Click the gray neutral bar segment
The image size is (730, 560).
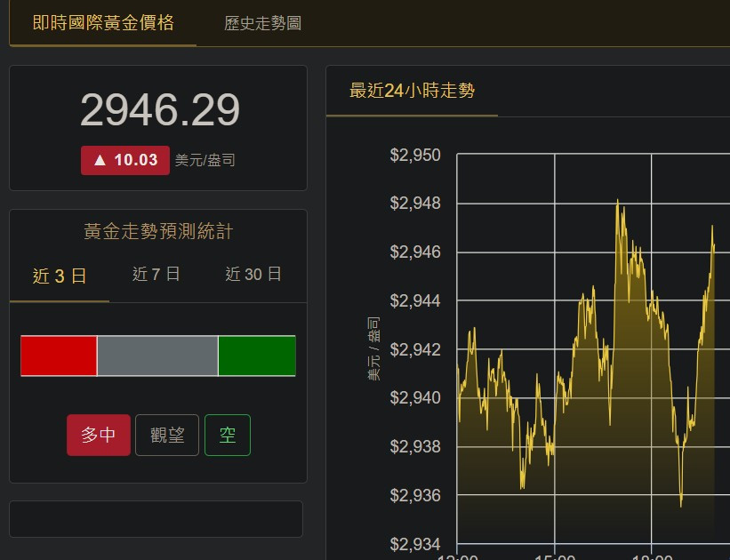point(157,356)
